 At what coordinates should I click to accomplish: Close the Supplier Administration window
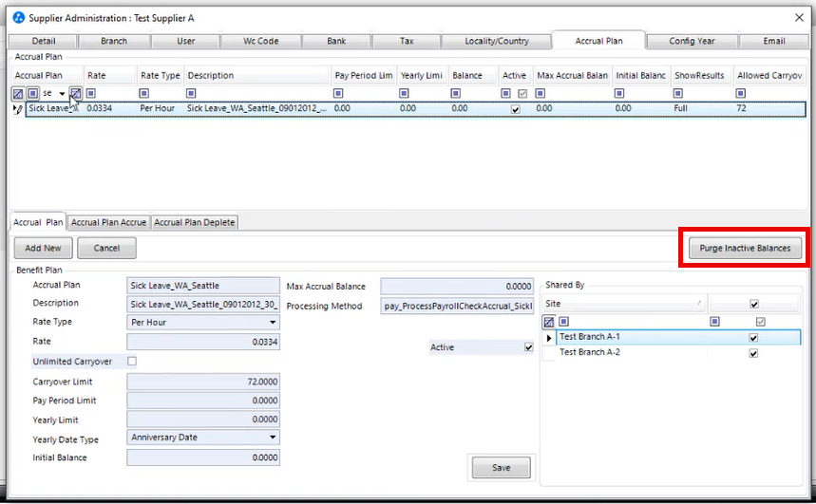(x=799, y=18)
